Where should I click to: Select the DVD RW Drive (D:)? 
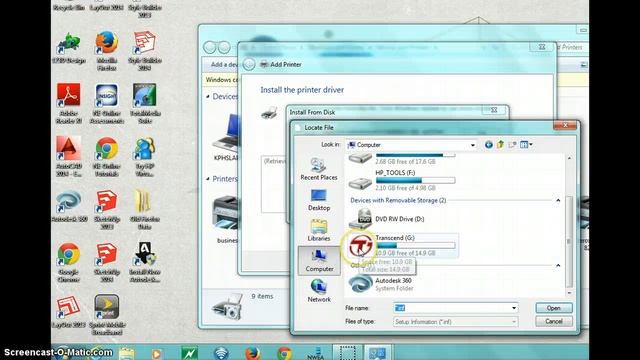(387, 219)
